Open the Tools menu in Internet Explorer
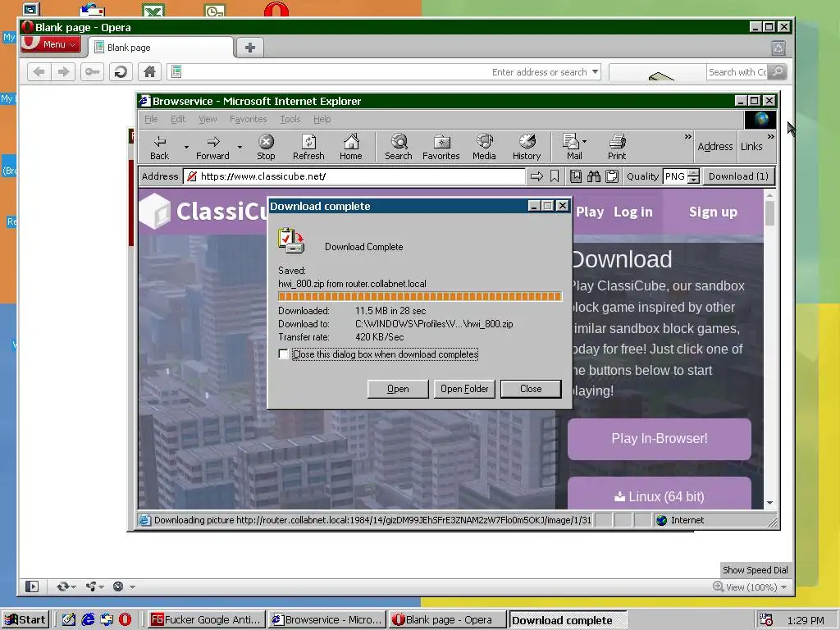 point(290,119)
